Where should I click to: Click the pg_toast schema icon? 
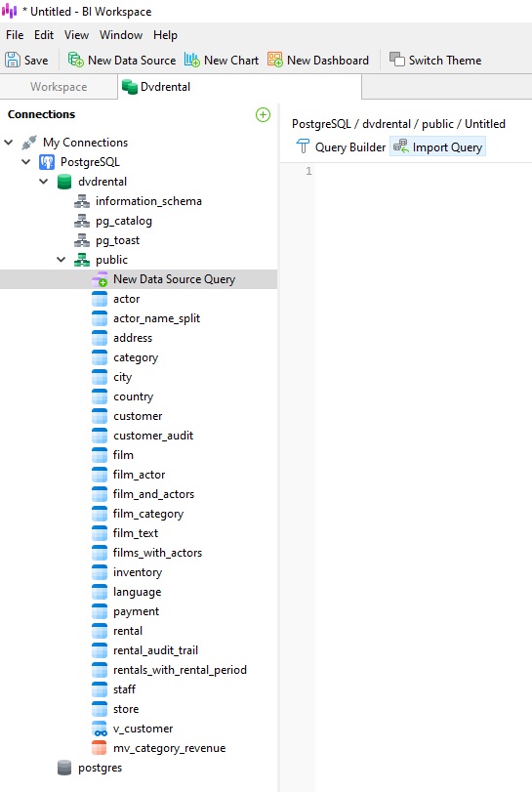(x=82, y=240)
